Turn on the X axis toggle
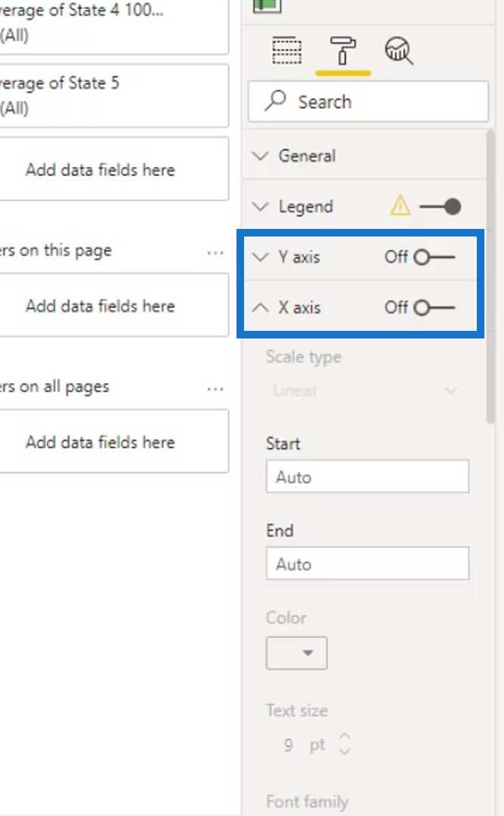The height and width of the screenshot is (816, 504). (434, 308)
